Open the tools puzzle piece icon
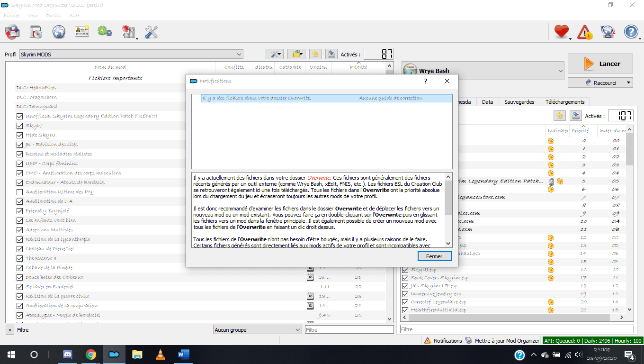Screen dimensions: 644x364 [128, 32]
